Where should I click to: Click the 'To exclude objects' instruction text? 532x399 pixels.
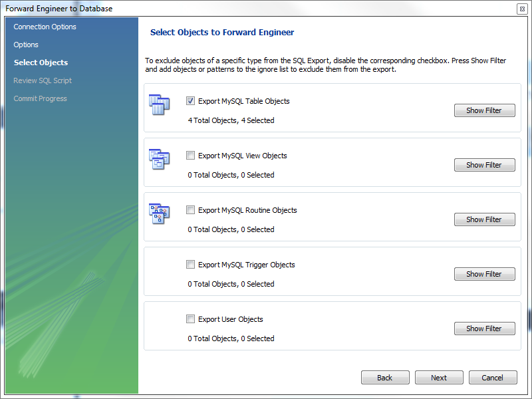coord(325,65)
